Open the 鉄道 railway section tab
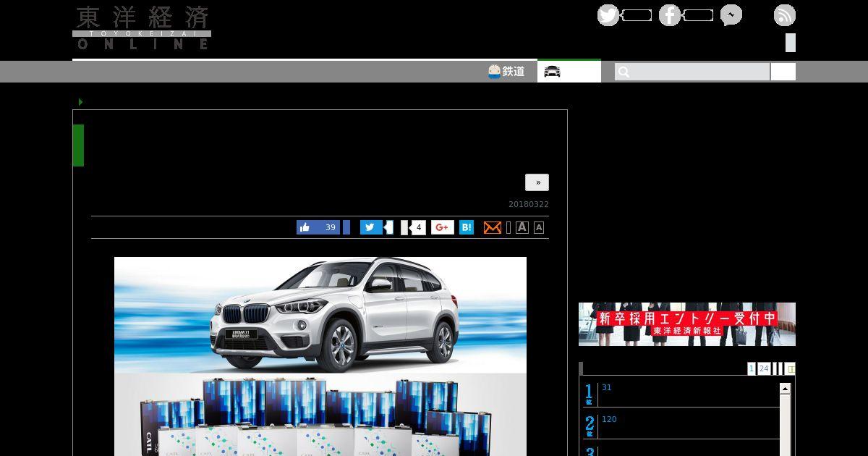The image size is (868, 456). (506, 72)
